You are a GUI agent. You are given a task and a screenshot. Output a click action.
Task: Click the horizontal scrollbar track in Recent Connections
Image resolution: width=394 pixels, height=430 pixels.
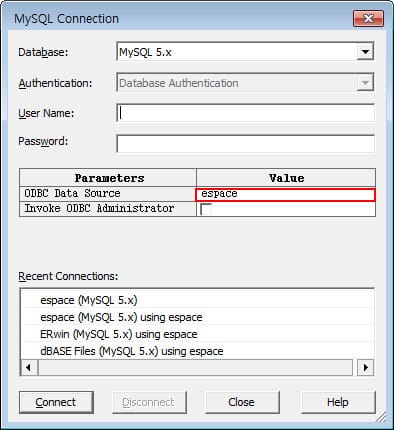tap(195, 367)
